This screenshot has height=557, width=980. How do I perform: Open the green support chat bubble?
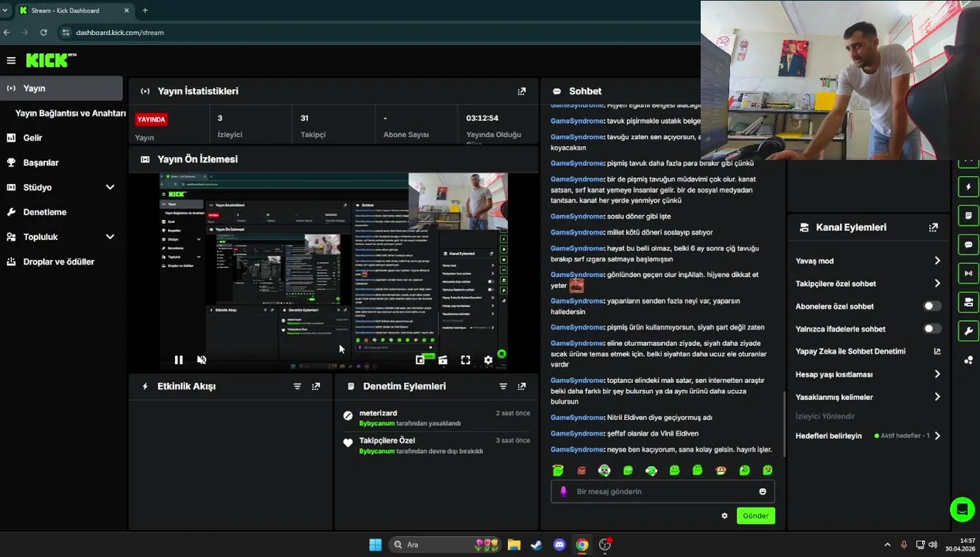962,509
